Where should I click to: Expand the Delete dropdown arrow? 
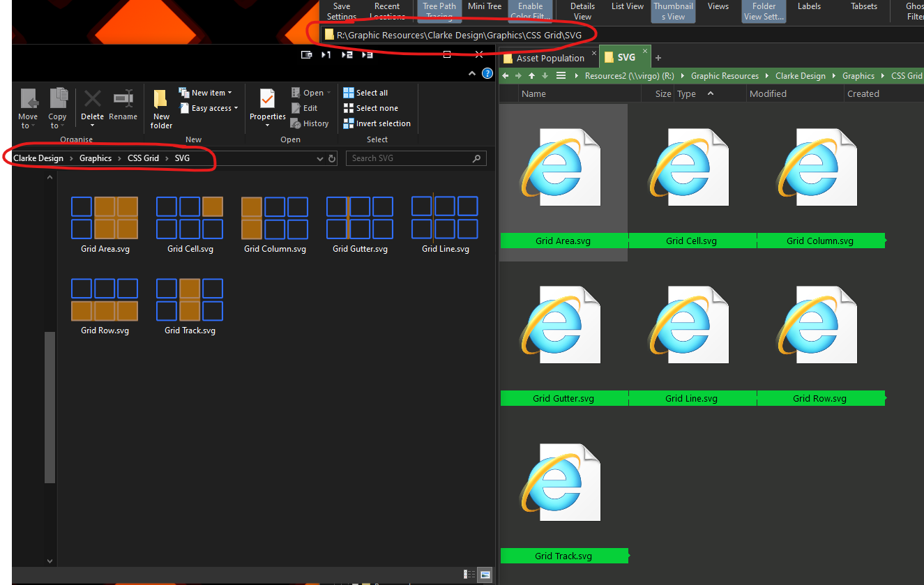coord(92,126)
